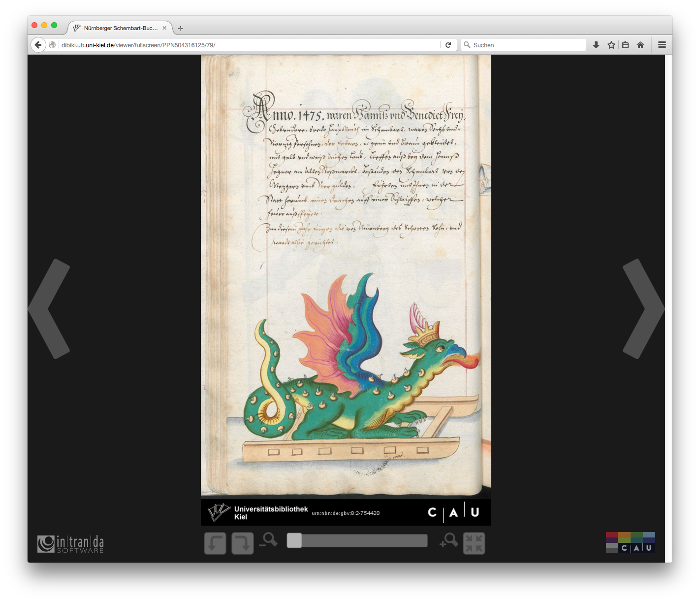This screenshot has height=602, width=700.
Task: Bookmark this page with the star icon
Action: 611,45
